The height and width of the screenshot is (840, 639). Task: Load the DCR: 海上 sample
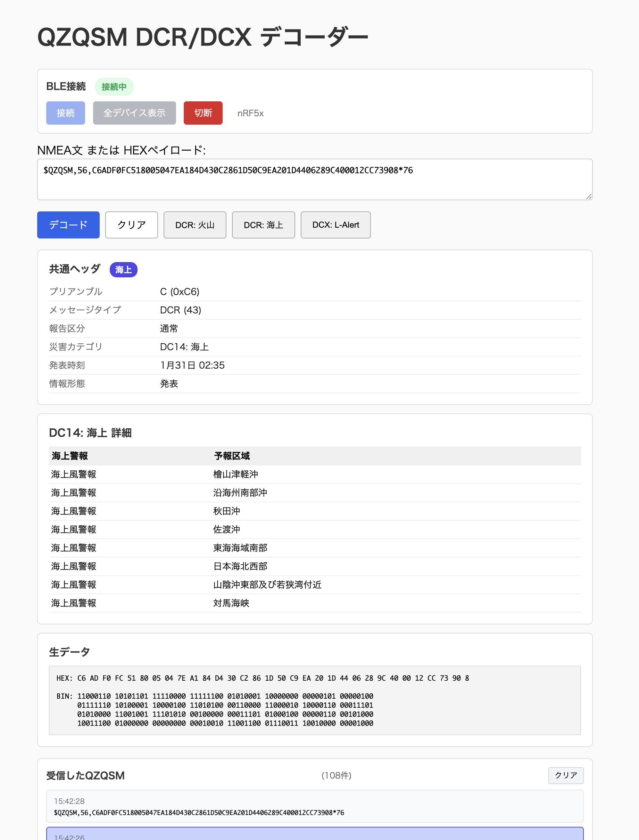[263, 225]
